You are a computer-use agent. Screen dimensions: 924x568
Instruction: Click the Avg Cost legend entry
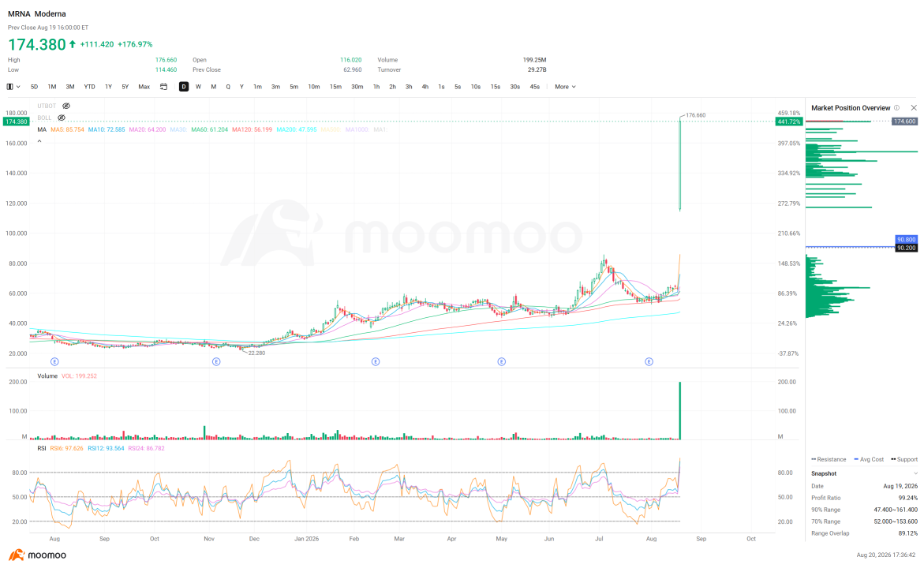point(869,460)
